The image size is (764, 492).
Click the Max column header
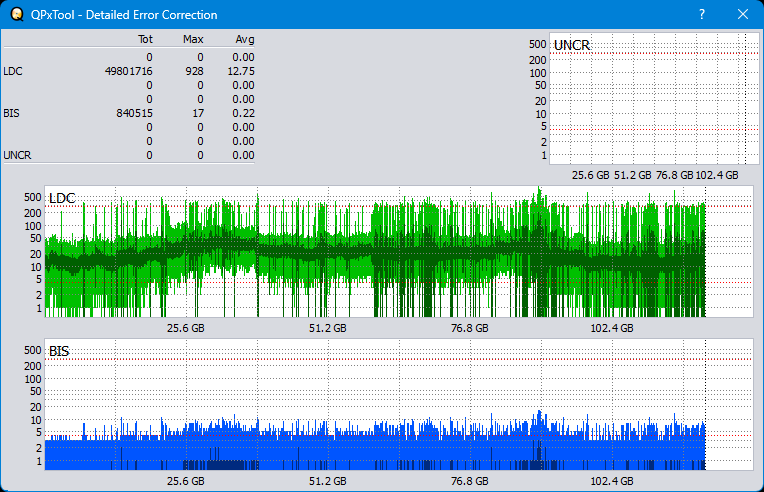click(193, 39)
